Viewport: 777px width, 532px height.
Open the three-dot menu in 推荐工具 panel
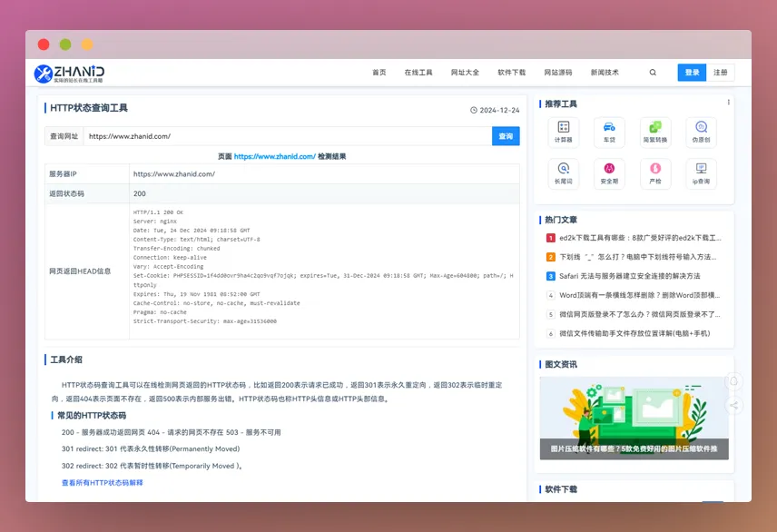(728, 103)
